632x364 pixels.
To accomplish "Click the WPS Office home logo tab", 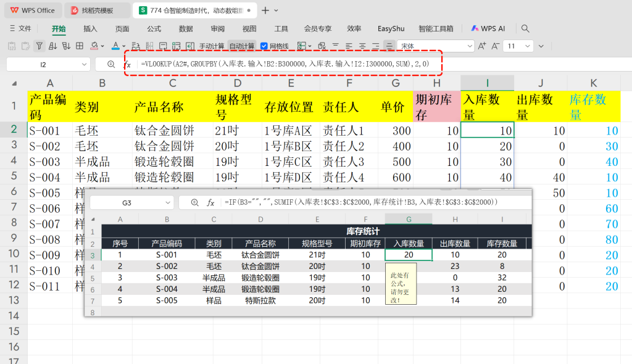I will point(33,10).
